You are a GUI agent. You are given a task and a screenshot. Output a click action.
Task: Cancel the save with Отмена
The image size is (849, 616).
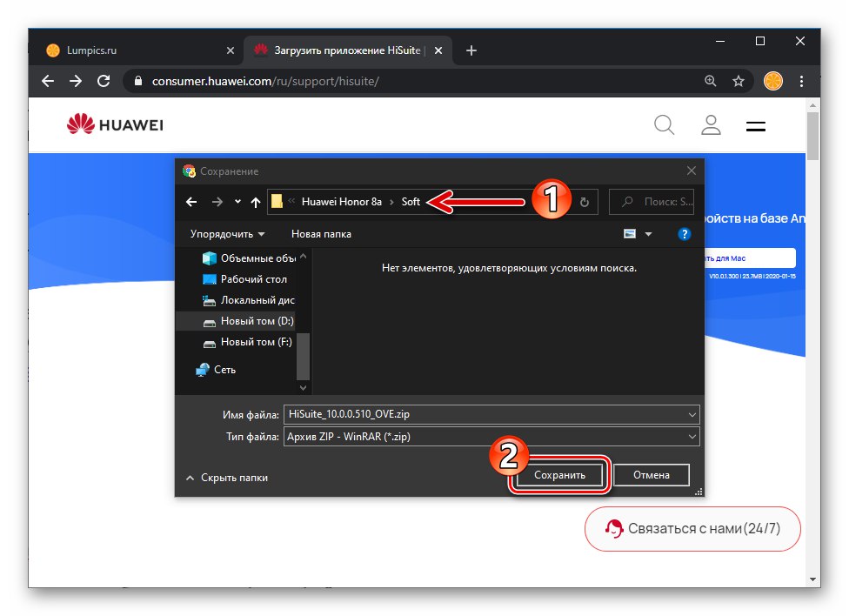(652, 475)
